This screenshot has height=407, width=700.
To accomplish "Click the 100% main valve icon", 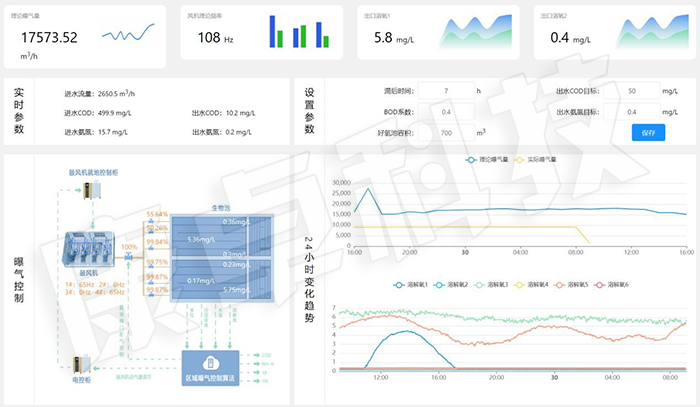I will click(x=129, y=258).
